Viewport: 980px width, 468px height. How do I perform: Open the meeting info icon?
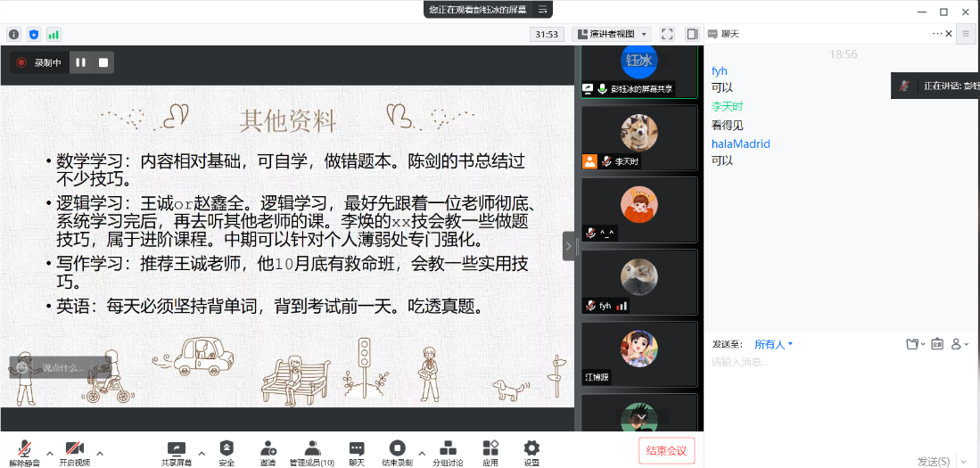13,34
